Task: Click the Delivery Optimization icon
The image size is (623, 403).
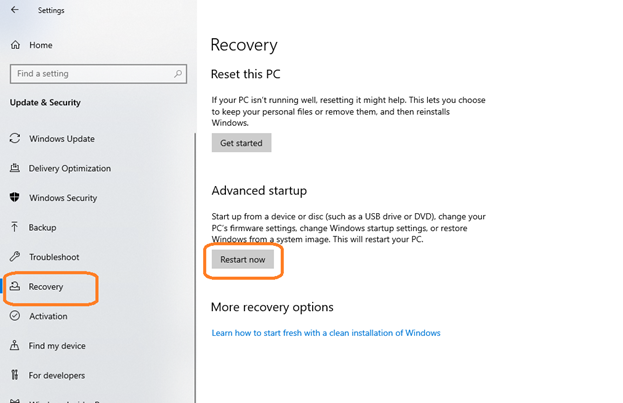Action: tap(15, 168)
